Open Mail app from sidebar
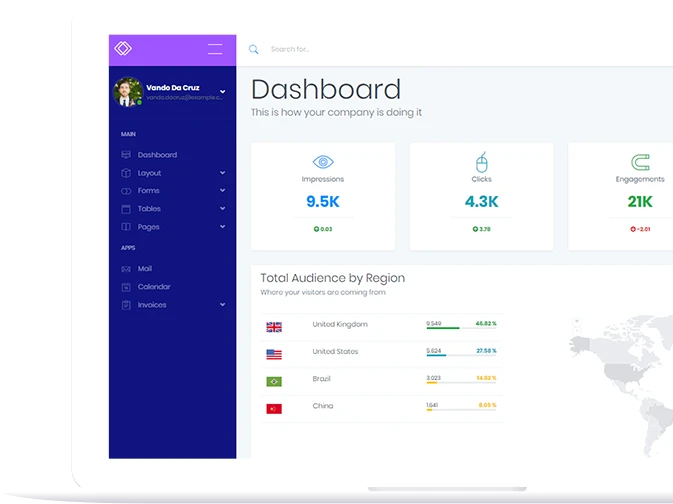 point(145,269)
